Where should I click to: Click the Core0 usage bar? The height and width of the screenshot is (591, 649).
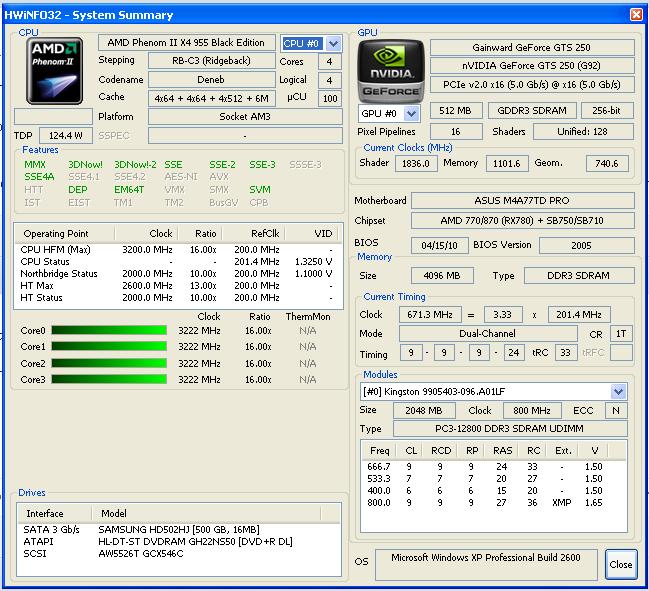point(109,330)
